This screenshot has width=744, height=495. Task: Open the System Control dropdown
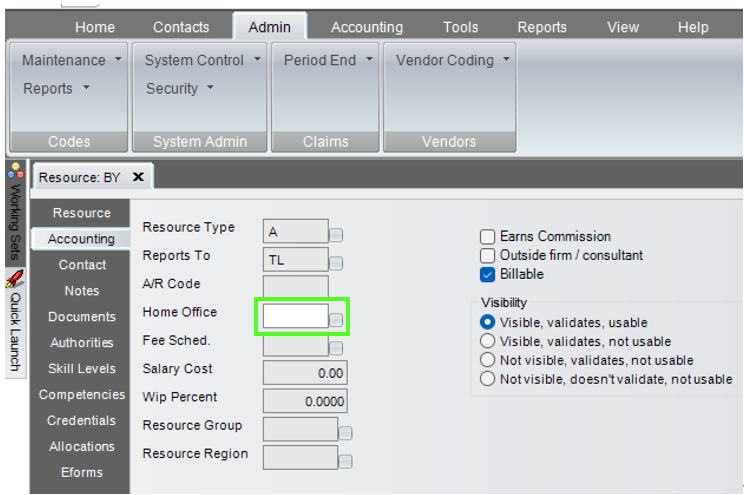click(x=202, y=61)
